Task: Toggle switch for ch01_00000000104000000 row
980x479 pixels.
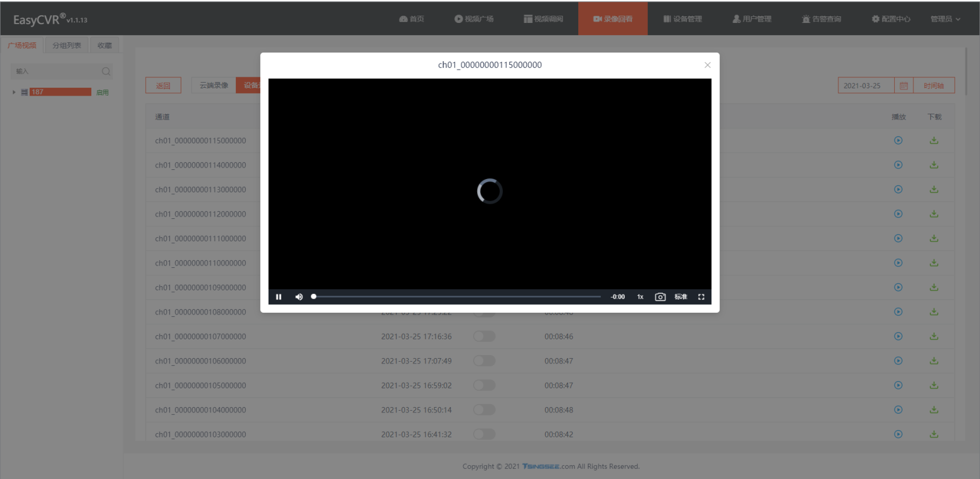Action: 485,409
